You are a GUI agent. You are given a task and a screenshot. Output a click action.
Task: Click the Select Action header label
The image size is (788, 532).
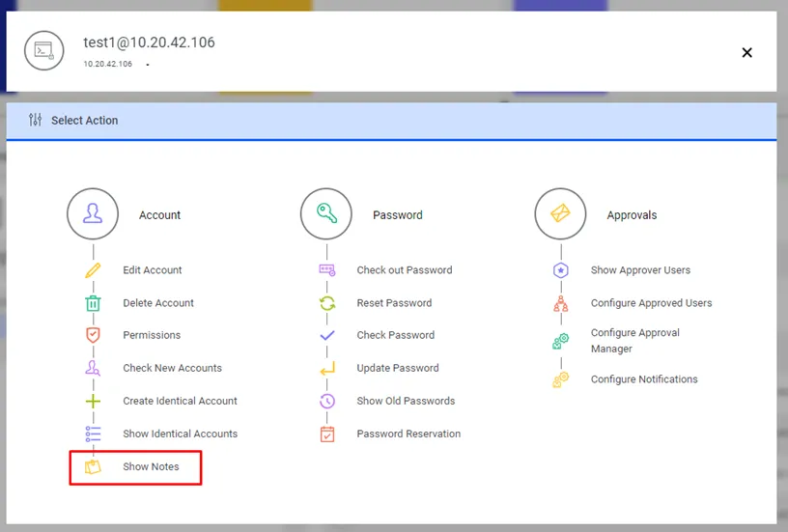coord(84,120)
